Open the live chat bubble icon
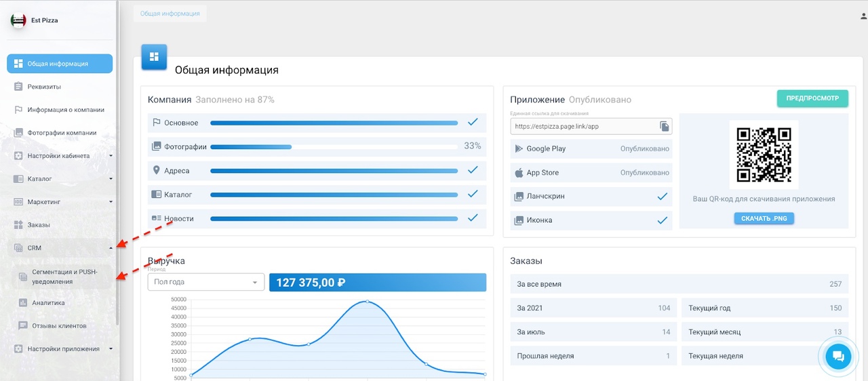The height and width of the screenshot is (381, 868). coord(837,357)
